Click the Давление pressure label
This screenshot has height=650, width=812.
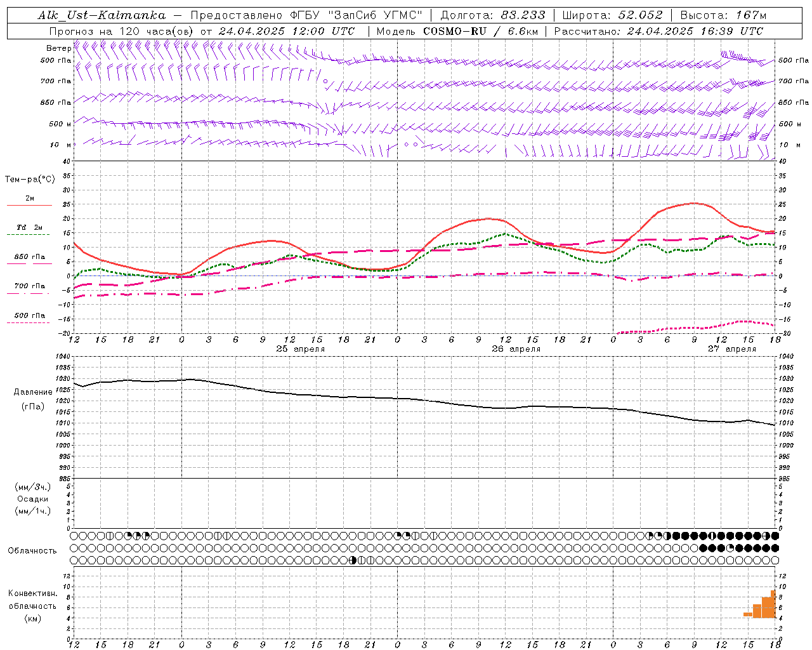(x=33, y=392)
